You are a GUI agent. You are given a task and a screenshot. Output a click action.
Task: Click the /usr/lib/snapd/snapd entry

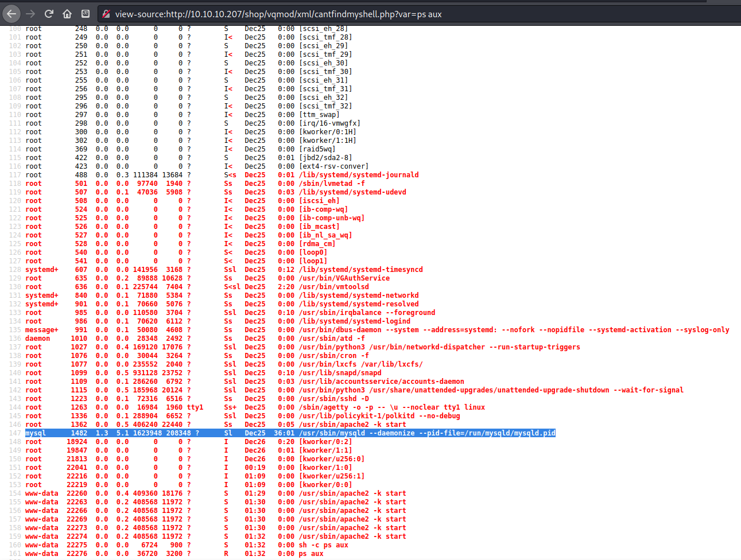click(x=340, y=373)
